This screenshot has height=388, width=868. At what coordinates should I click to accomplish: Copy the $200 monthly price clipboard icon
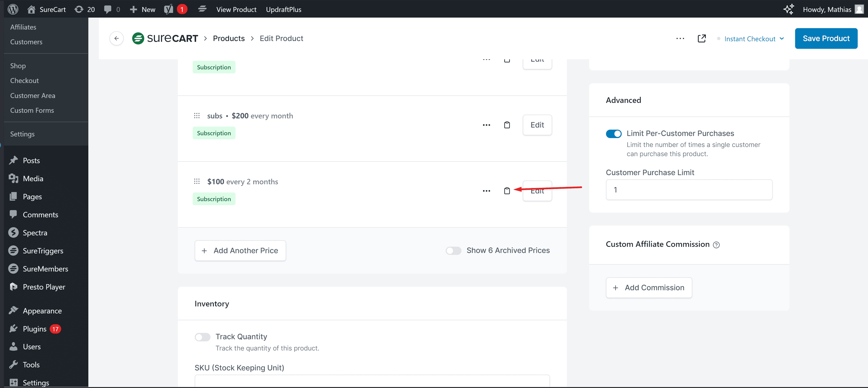click(x=507, y=125)
